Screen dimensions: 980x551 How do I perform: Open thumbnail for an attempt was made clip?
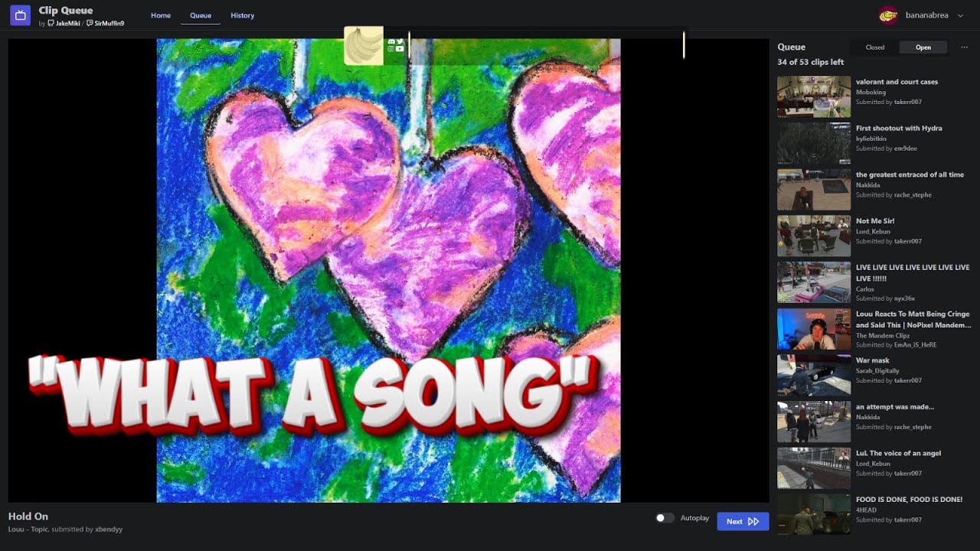pyautogui.click(x=814, y=422)
